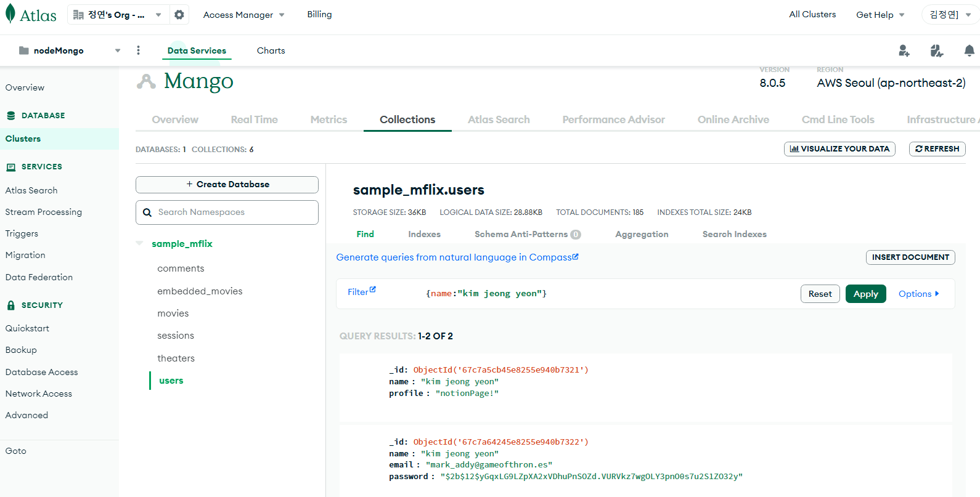
Task: Open Database Access in the sidebar
Action: pos(42,372)
